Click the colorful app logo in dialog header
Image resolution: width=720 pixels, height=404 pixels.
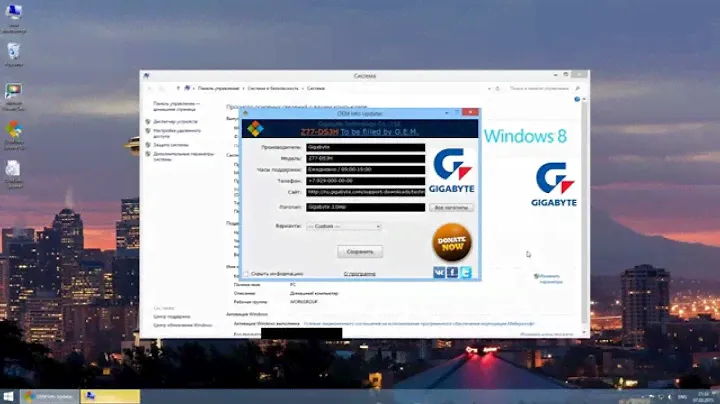[258, 128]
